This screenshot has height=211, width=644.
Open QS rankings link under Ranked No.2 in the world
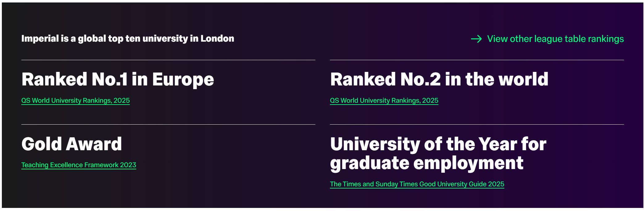[x=384, y=101]
